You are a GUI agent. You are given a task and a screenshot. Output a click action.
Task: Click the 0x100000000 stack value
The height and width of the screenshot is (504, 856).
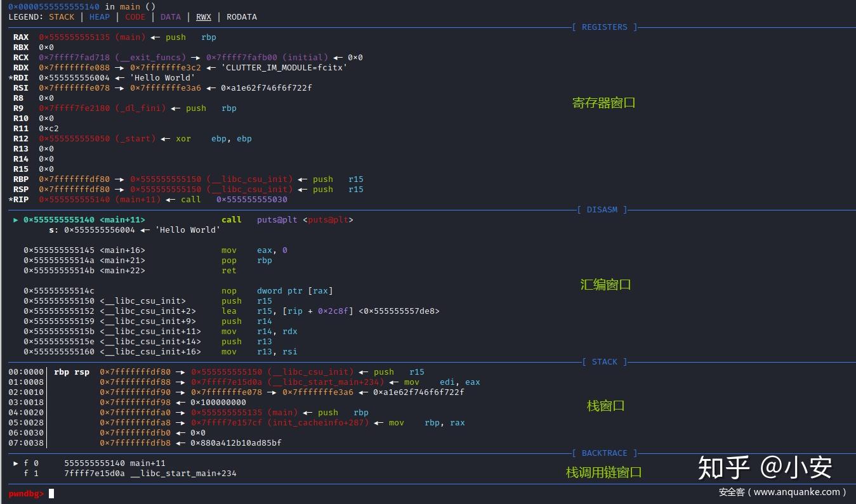click(x=219, y=402)
